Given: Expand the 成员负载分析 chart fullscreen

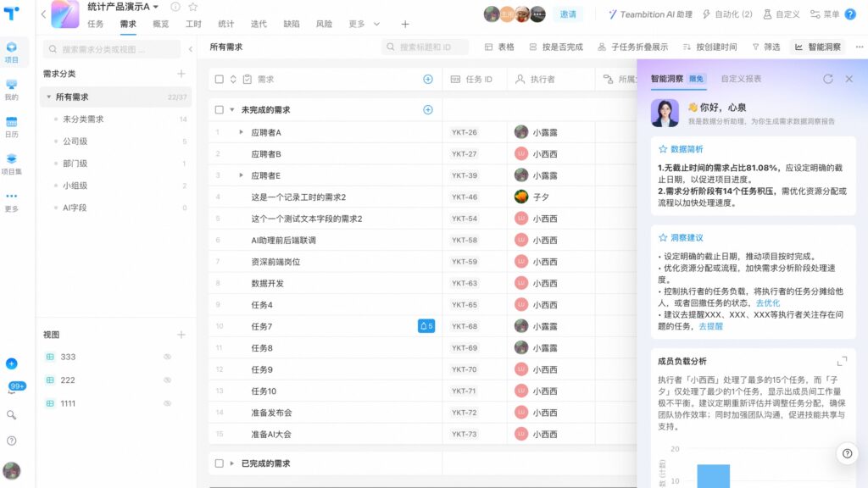Looking at the screenshot, I should (842, 361).
